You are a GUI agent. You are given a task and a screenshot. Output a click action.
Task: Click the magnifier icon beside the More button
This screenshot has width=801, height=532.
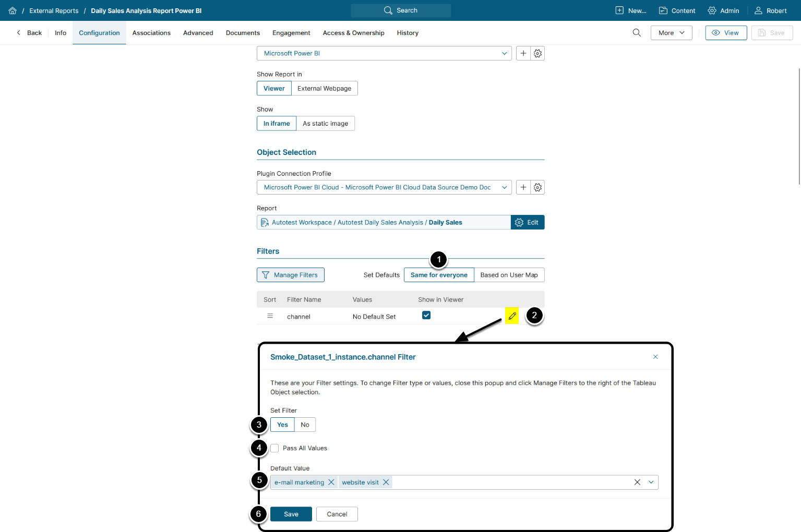(x=637, y=33)
